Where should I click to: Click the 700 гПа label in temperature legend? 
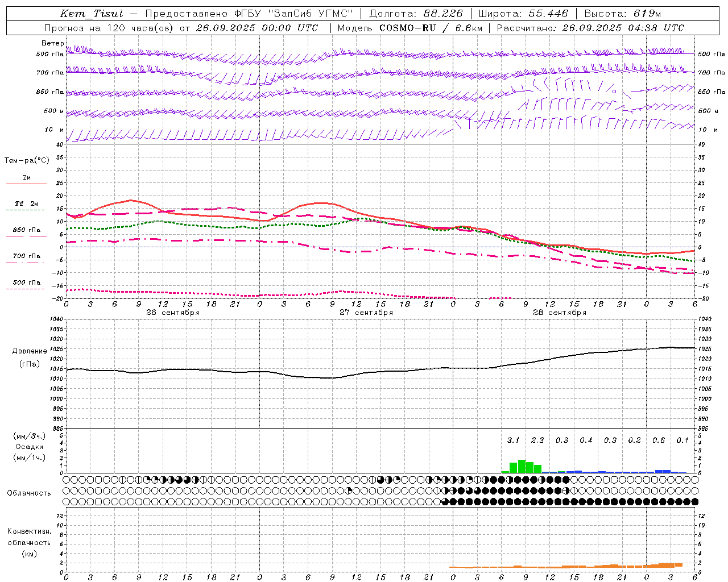pos(26,256)
